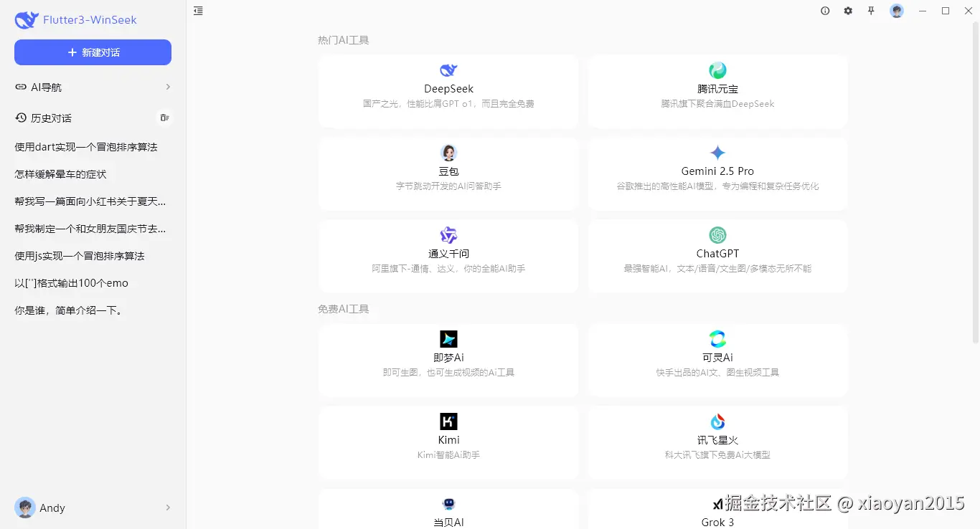This screenshot has width=980, height=529.
Task: Open settings gear in the title bar
Action: (848, 11)
